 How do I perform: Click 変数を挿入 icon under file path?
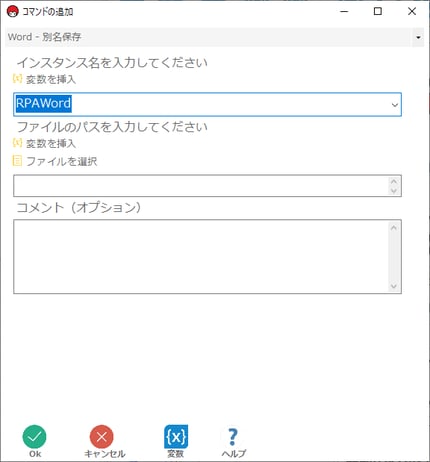[x=17, y=143]
